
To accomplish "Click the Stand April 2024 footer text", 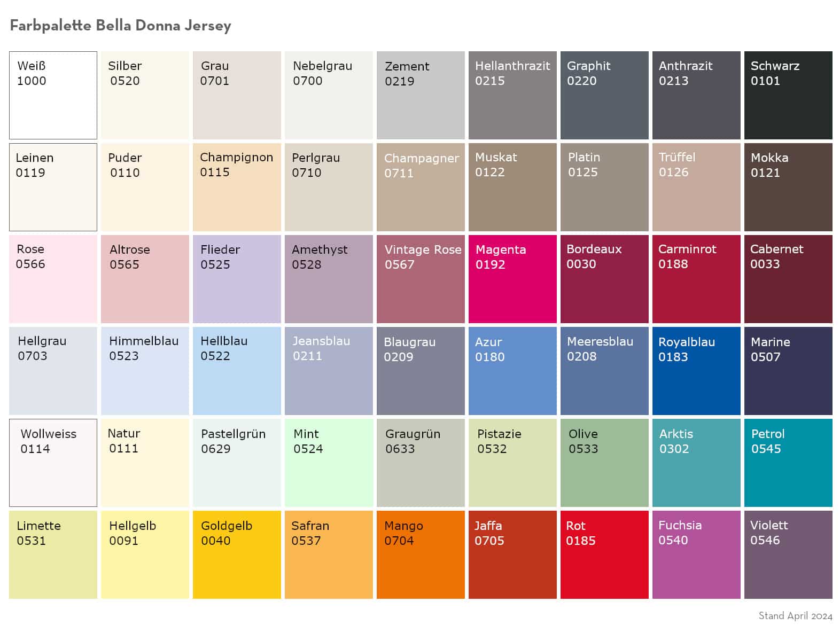I will [x=795, y=615].
